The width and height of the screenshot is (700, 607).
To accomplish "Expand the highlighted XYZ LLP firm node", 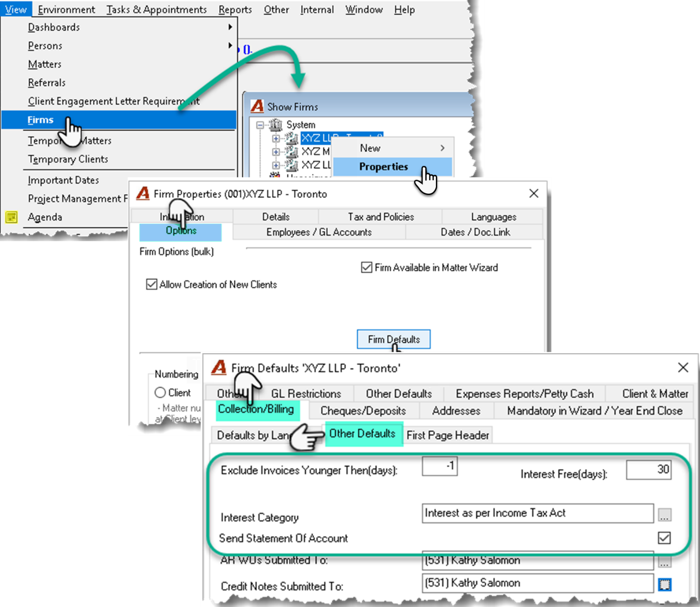I will click(x=276, y=138).
